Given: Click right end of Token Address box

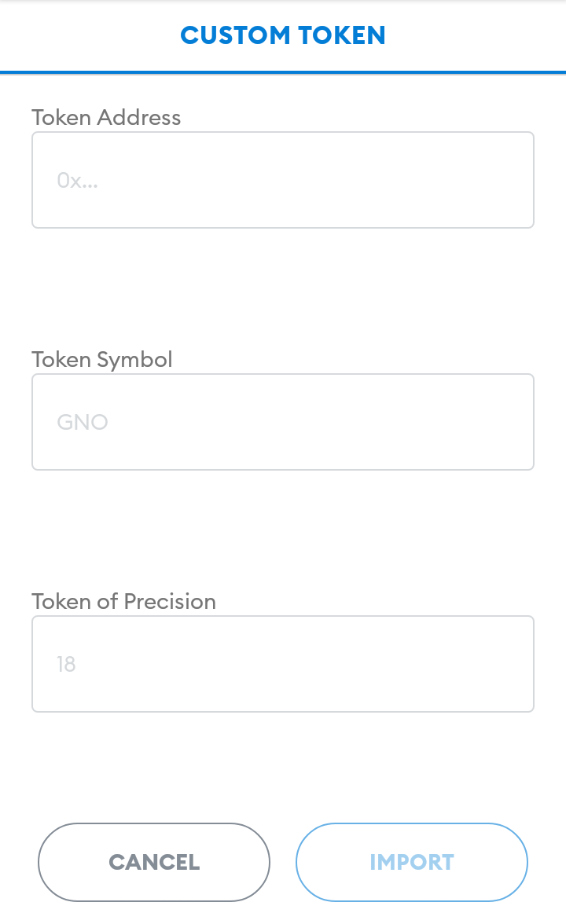Looking at the screenshot, I should coord(511,180).
